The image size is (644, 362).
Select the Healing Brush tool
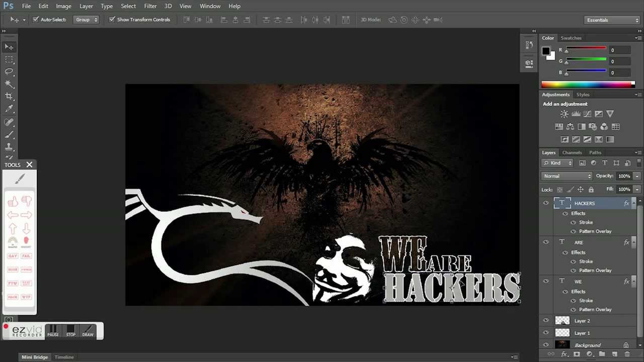[9, 122]
